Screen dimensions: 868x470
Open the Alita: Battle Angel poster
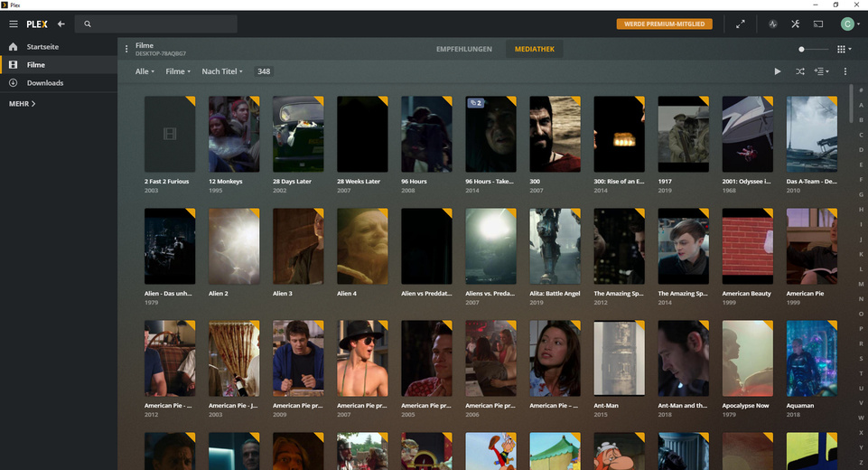[x=555, y=246]
